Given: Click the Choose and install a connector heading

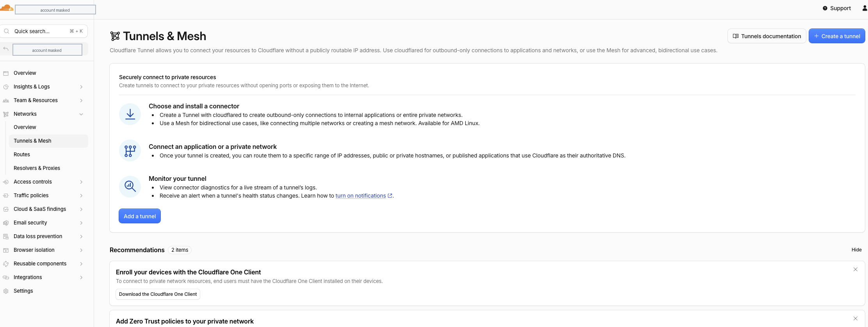Looking at the screenshot, I should (194, 106).
